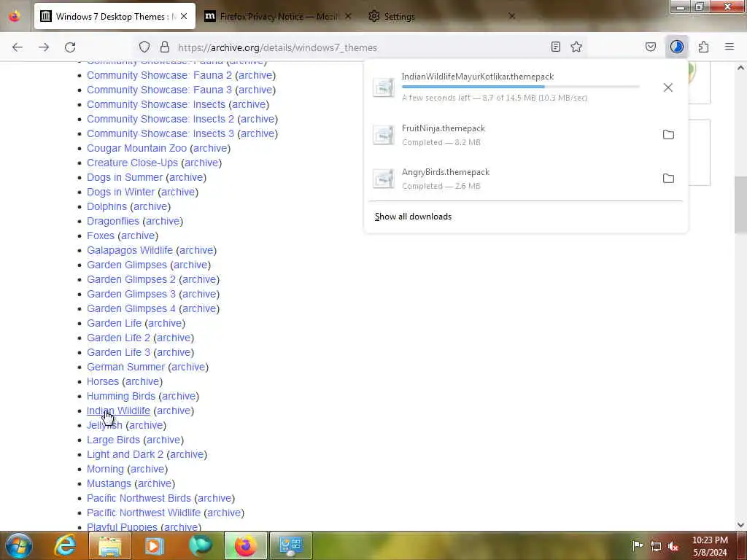Image resolution: width=747 pixels, height=560 pixels.
Task: Open Community Showcase: Insects 3 link
Action: pyautogui.click(x=160, y=134)
